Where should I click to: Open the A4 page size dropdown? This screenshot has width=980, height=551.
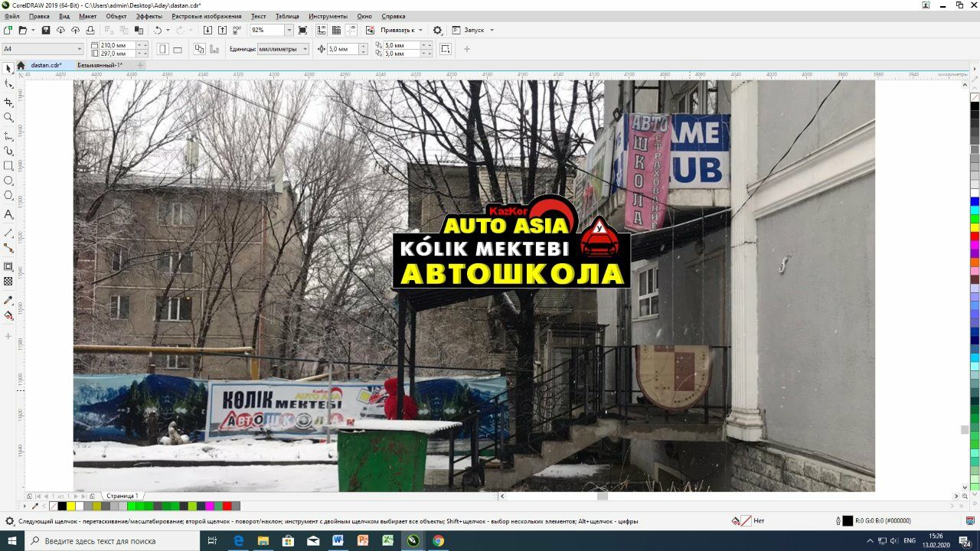[79, 49]
